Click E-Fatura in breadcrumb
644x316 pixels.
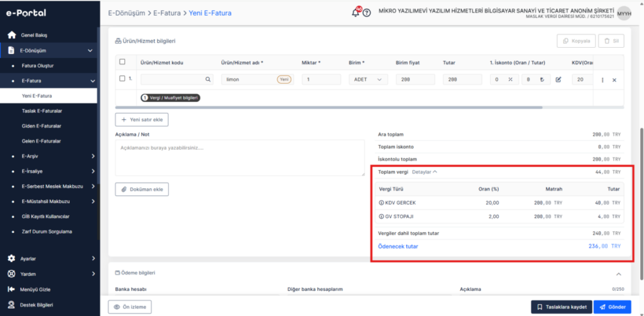point(167,13)
